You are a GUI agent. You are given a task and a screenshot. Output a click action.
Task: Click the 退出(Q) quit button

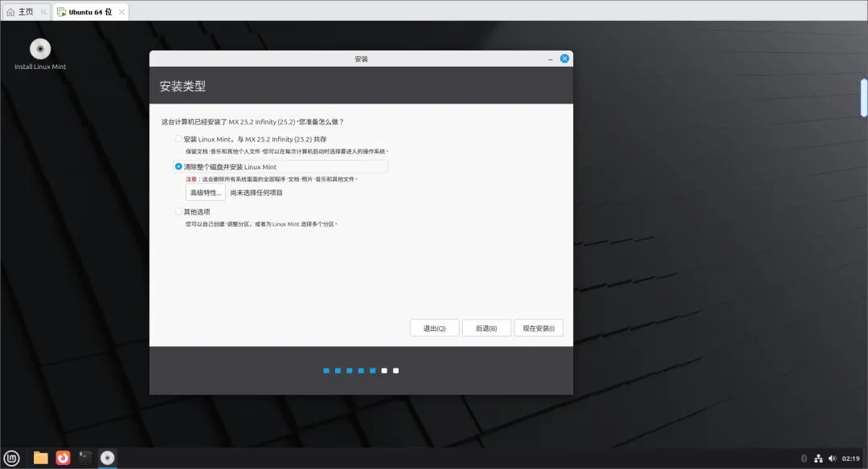click(x=434, y=328)
